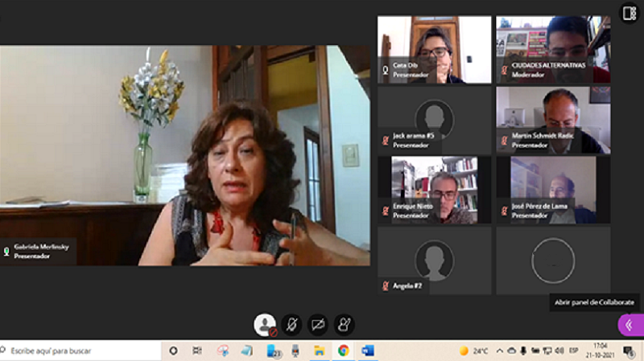This screenshot has width=644, height=361.
Task: Switch to Google Chrome on the taskbar
Action: pos(344,351)
